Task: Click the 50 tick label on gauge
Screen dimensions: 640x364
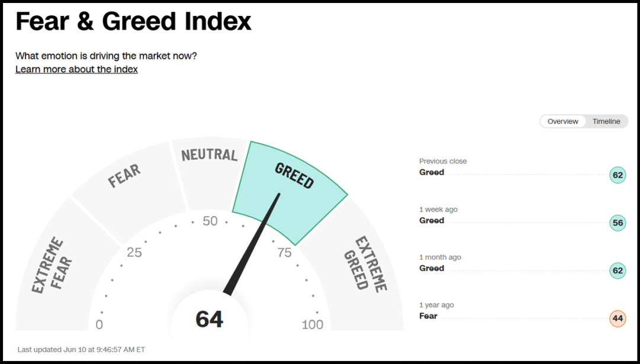Action: 210,221
